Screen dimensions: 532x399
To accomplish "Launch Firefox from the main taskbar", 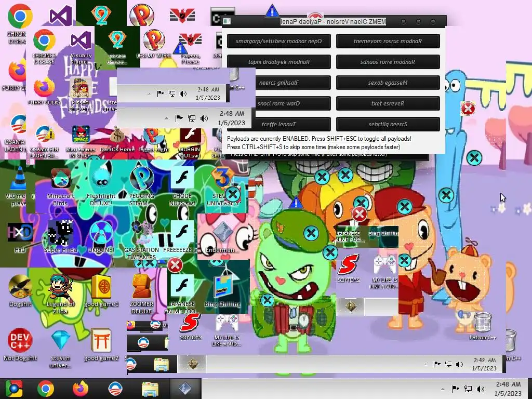I will point(81,389).
